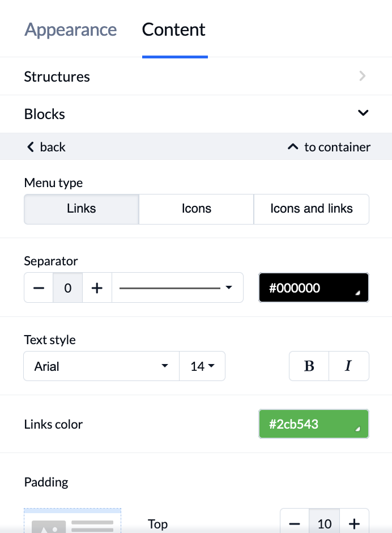
Task: Go up to container
Action: [x=329, y=147]
